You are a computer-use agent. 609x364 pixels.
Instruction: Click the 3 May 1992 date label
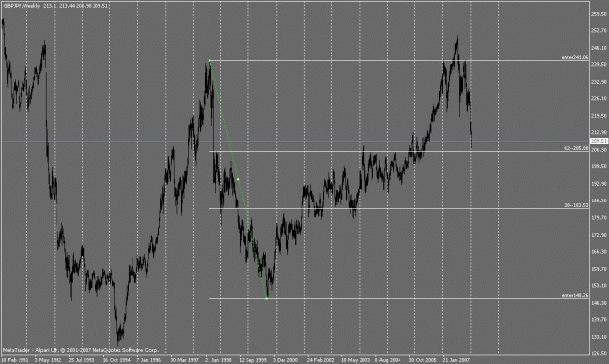click(48, 360)
